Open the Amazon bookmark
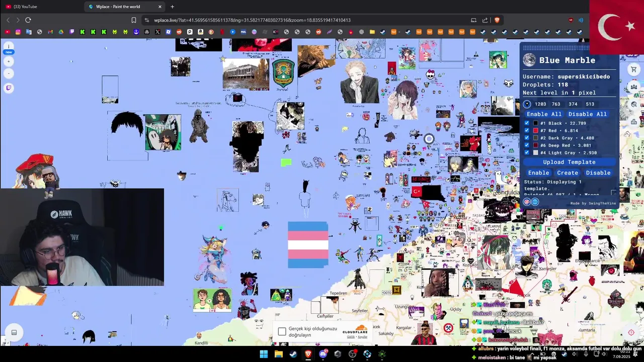This screenshot has width=644, height=362. pos(200,32)
